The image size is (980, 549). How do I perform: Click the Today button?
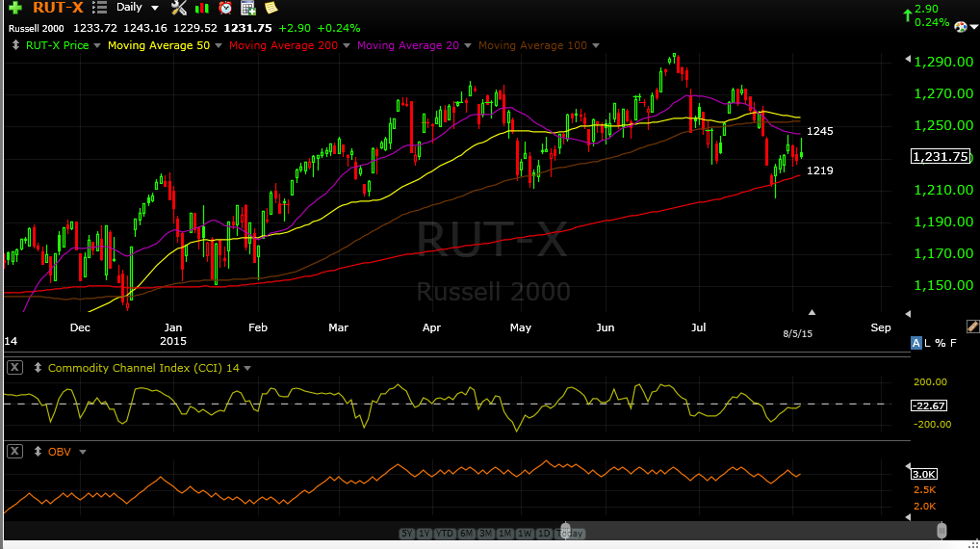click(x=569, y=534)
